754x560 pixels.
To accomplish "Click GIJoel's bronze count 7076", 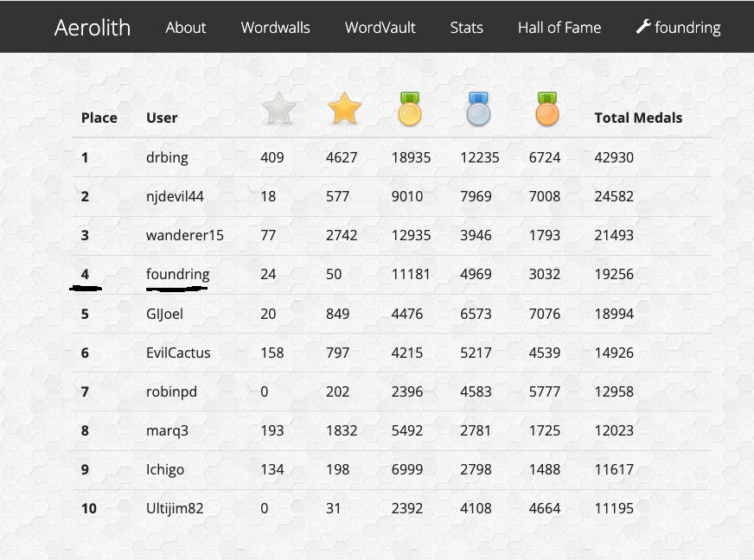I will click(545, 315).
